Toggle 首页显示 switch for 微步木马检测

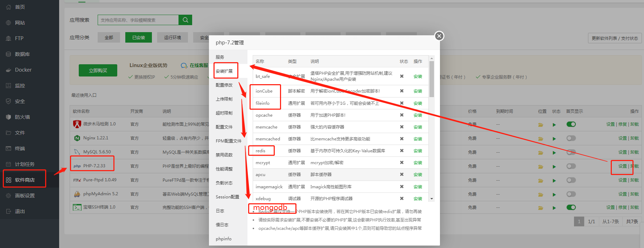click(x=571, y=124)
